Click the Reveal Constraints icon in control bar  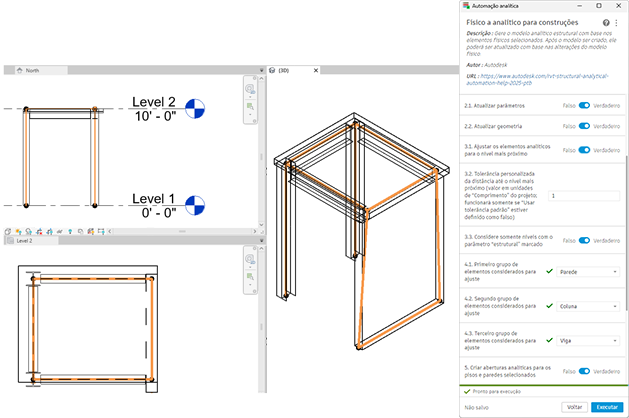(x=91, y=231)
